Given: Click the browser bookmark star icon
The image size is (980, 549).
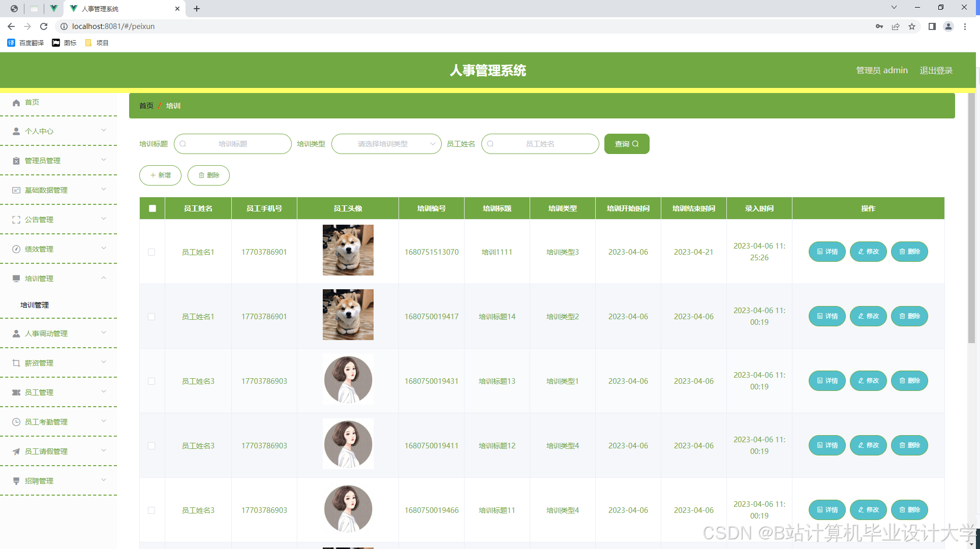Looking at the screenshot, I should pyautogui.click(x=912, y=26).
